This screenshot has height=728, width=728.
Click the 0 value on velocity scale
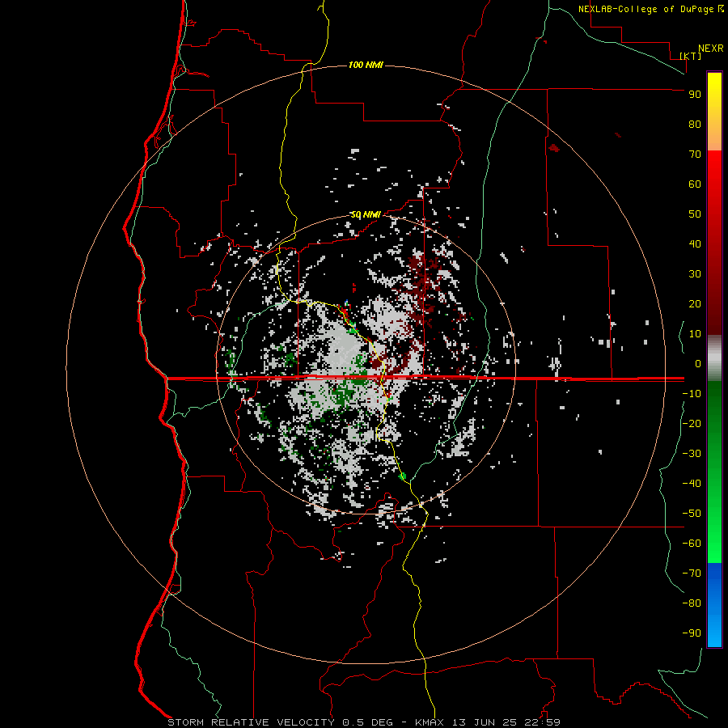[x=698, y=363]
